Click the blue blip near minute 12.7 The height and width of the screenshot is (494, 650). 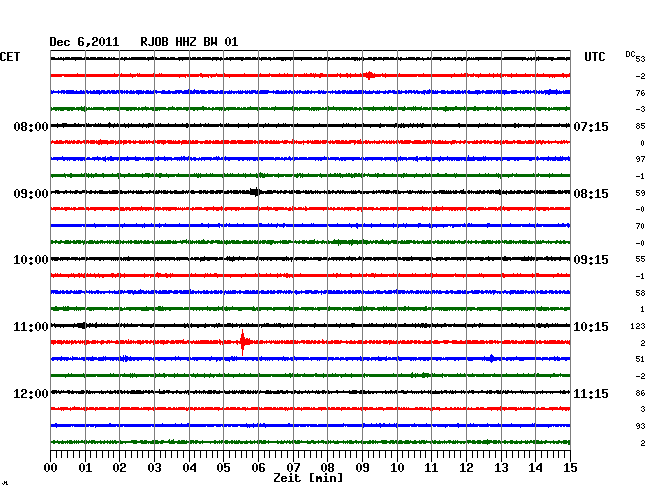click(x=492, y=358)
